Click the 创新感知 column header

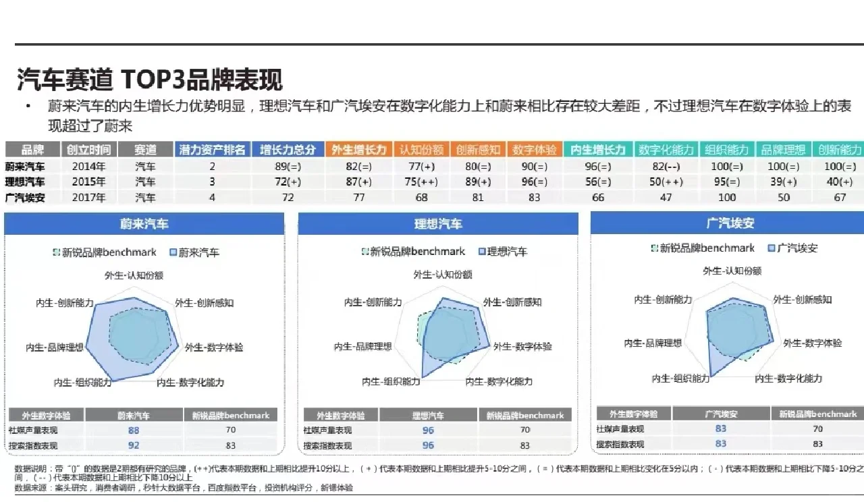(x=478, y=150)
